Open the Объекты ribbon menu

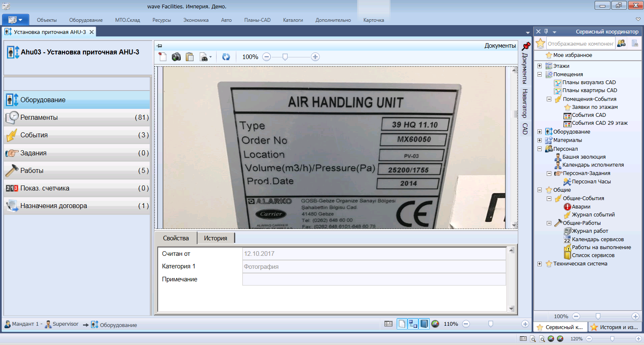(x=47, y=20)
